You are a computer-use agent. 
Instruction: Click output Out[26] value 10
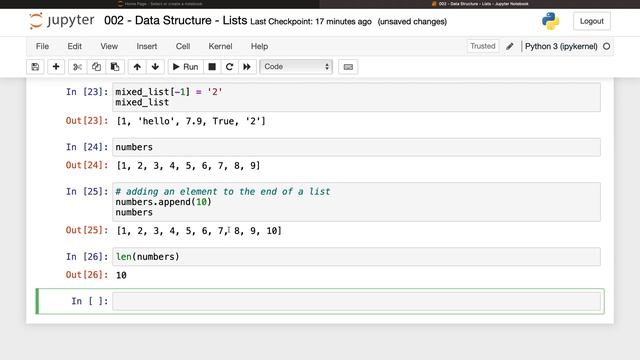[x=121, y=276]
